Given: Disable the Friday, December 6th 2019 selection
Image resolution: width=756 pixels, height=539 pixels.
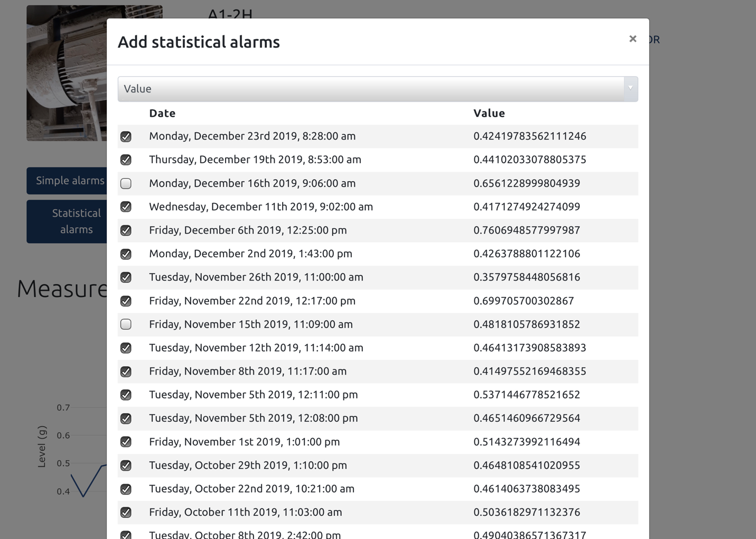Looking at the screenshot, I should pyautogui.click(x=126, y=230).
